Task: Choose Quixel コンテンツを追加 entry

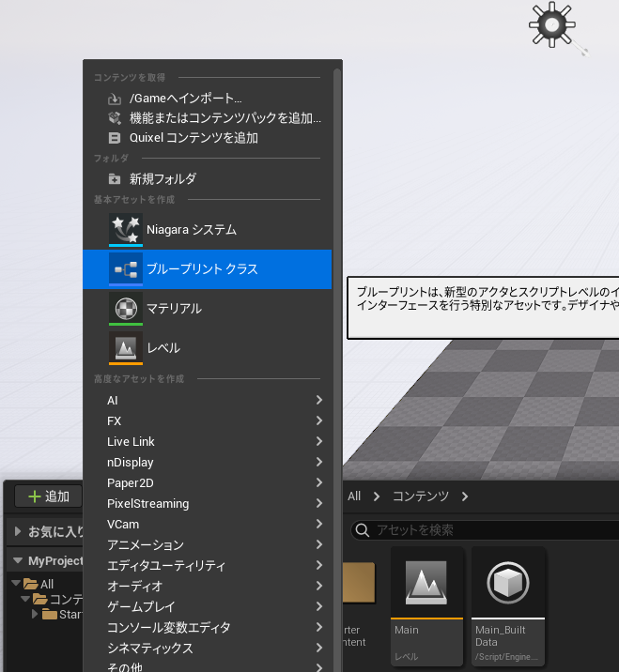Action: (208, 138)
